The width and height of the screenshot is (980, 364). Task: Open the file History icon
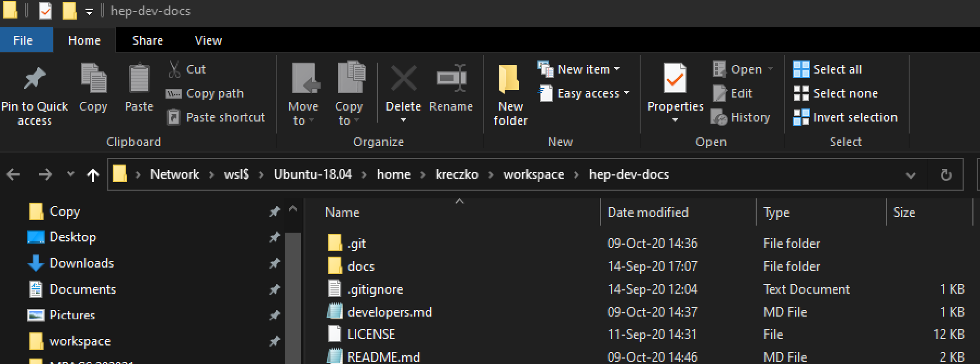pos(720,117)
